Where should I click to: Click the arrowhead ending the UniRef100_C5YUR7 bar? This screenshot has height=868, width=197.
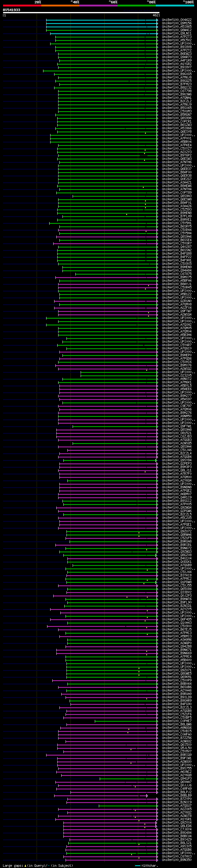point(157,243)
